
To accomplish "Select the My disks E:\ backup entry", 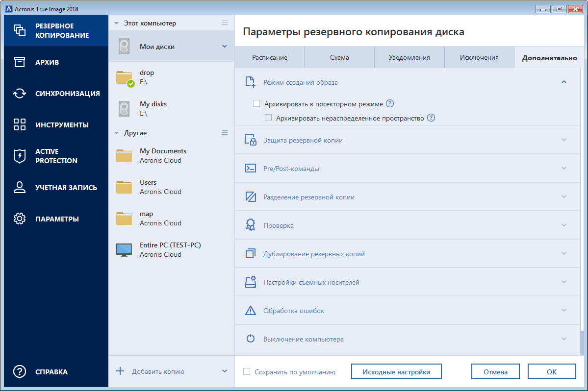I will pyautogui.click(x=171, y=109).
